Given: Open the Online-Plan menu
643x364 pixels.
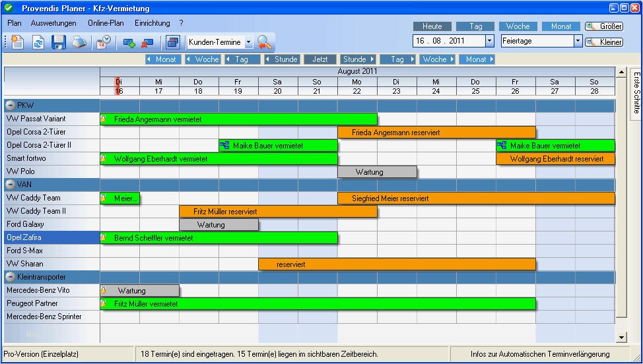Looking at the screenshot, I should pos(106,23).
